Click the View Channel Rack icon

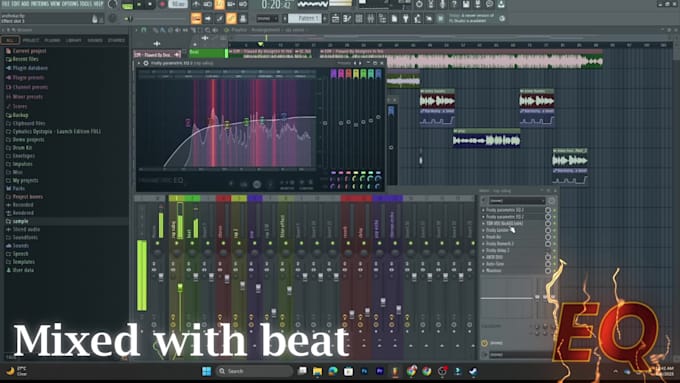(x=219, y=18)
